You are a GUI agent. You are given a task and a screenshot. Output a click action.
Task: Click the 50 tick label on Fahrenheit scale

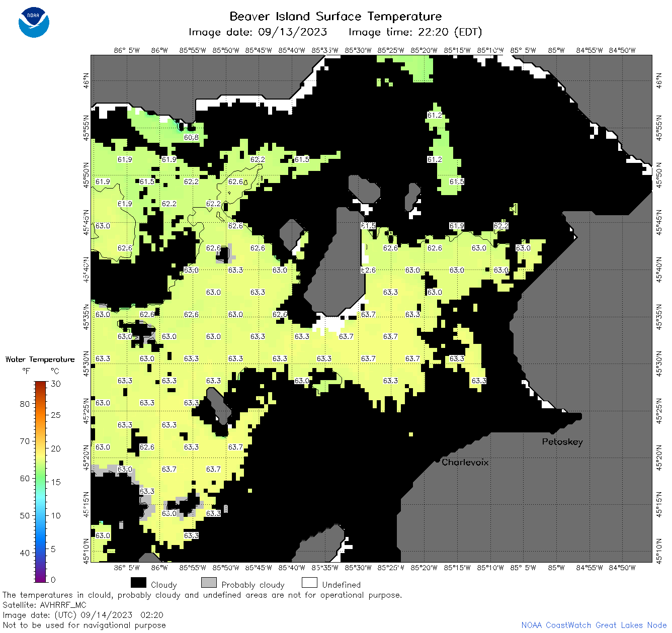point(25,515)
